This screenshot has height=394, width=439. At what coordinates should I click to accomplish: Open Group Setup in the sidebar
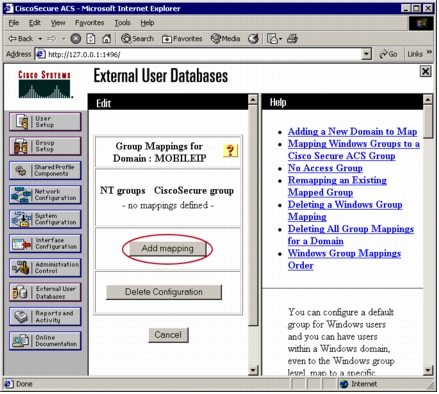point(45,146)
